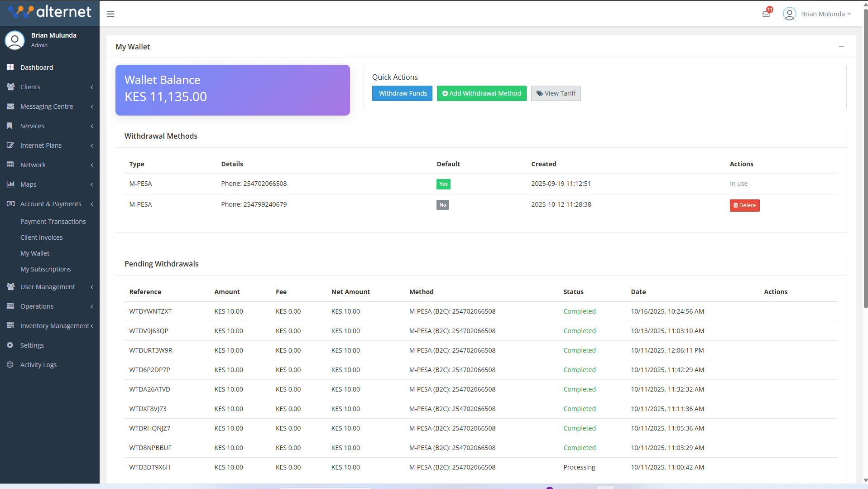Expand the Clients submenu
This screenshot has width=868, height=489.
[50, 87]
